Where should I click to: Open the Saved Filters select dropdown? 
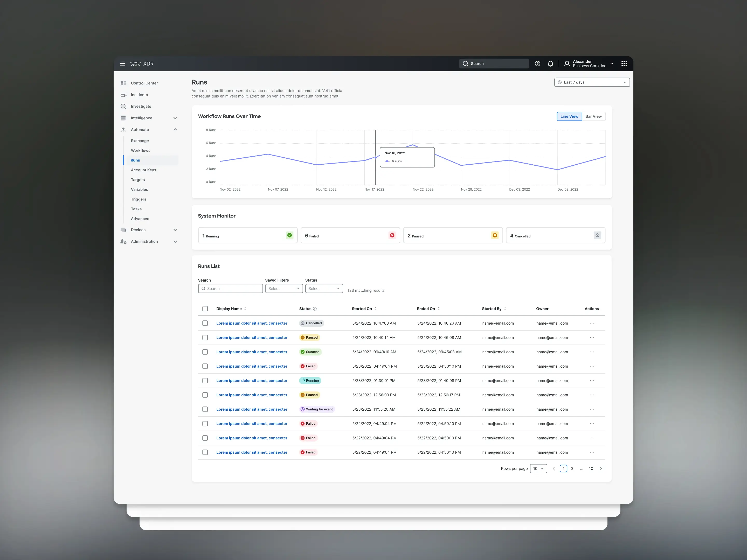[x=284, y=289]
